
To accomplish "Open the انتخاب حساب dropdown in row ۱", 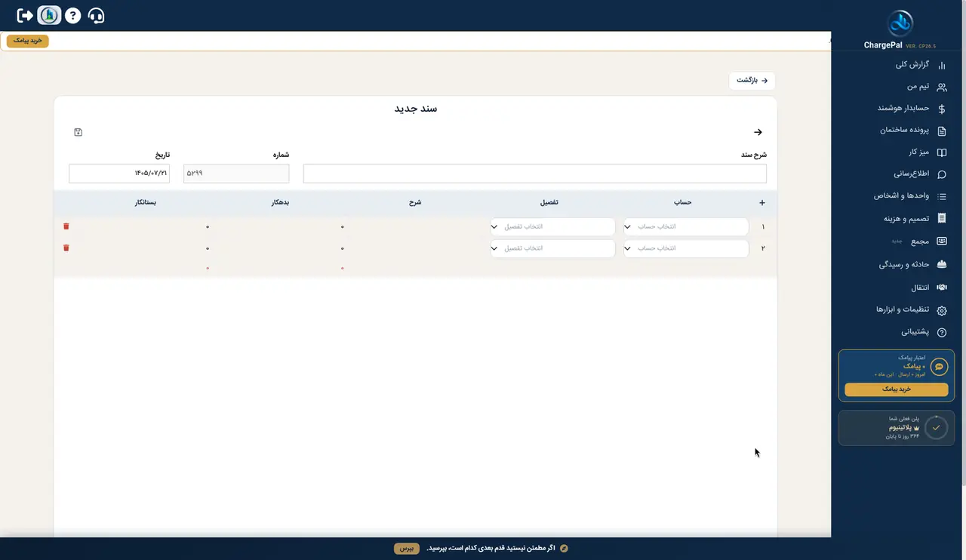I will (686, 226).
